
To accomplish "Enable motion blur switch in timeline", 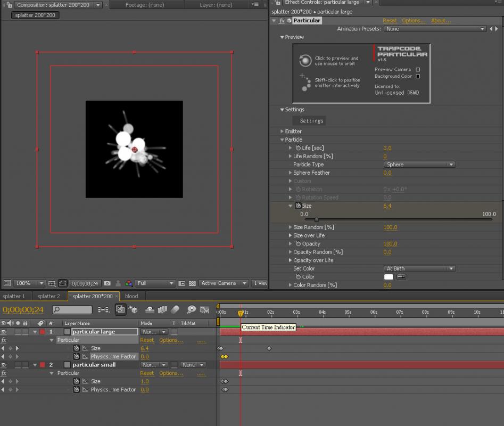I will pos(175,309).
